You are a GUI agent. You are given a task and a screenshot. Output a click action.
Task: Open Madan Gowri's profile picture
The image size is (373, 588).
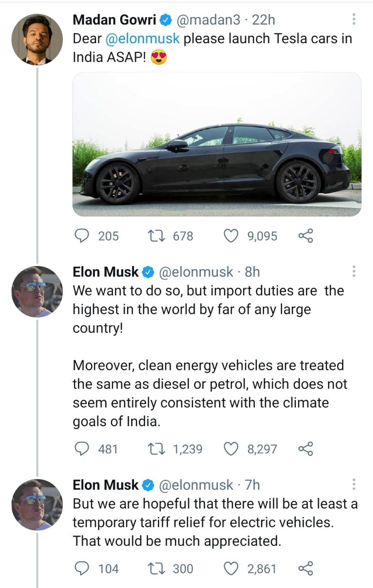(x=37, y=39)
